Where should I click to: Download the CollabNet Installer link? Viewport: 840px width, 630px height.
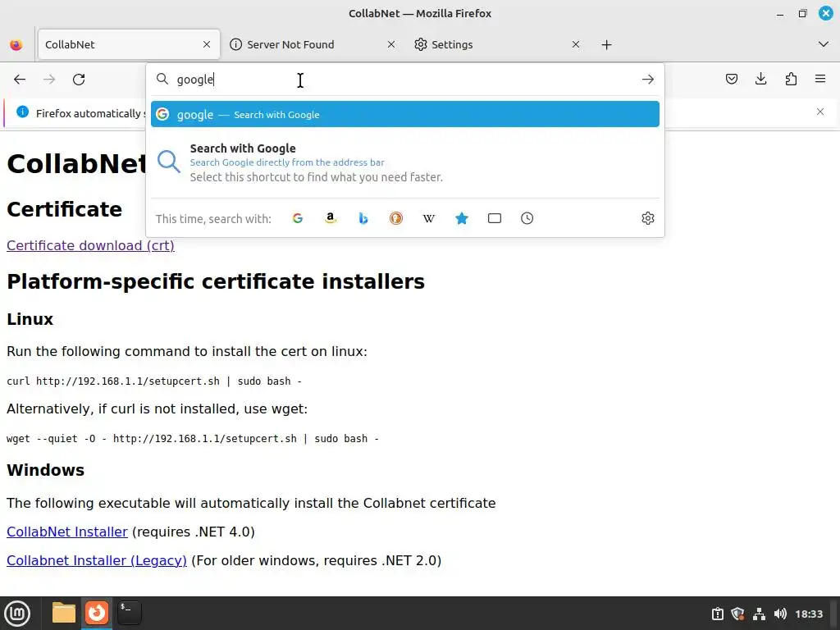67,532
